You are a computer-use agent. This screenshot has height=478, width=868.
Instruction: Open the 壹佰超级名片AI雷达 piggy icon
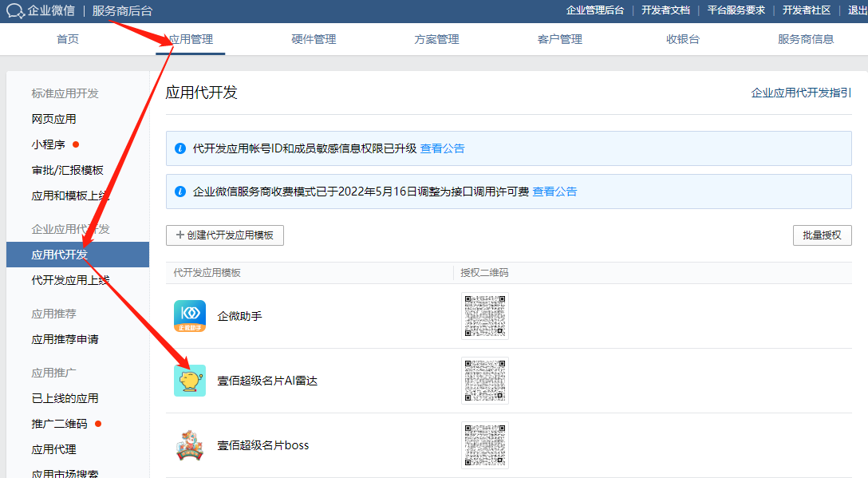pos(190,381)
